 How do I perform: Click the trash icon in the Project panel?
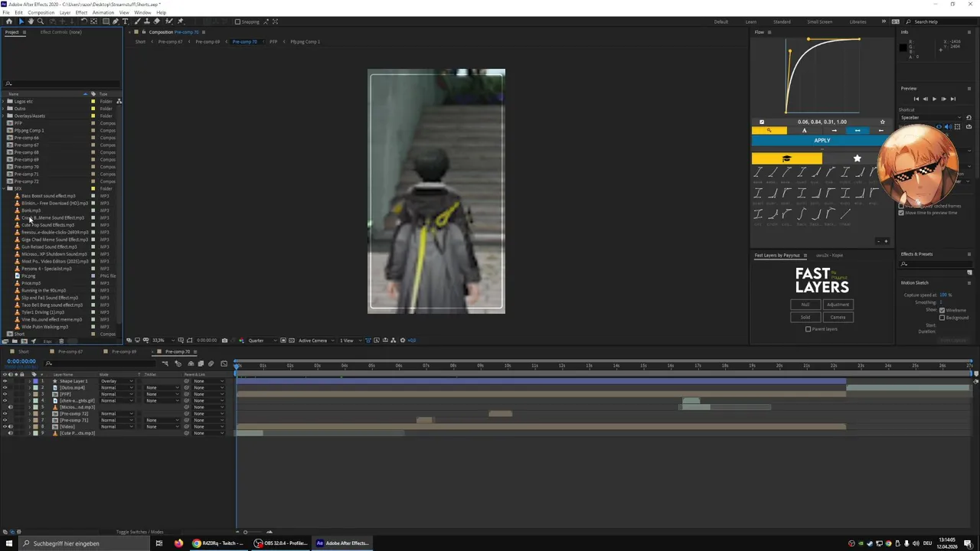(x=61, y=341)
